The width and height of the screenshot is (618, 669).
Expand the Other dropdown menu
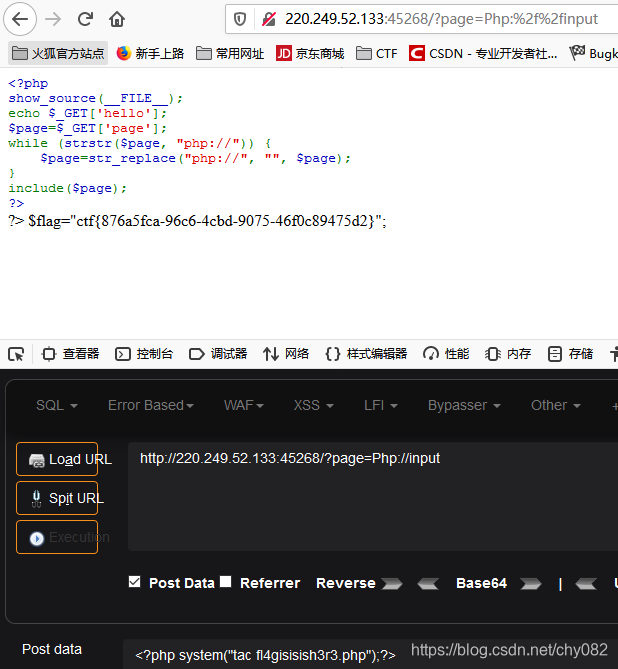pyautogui.click(x=556, y=405)
